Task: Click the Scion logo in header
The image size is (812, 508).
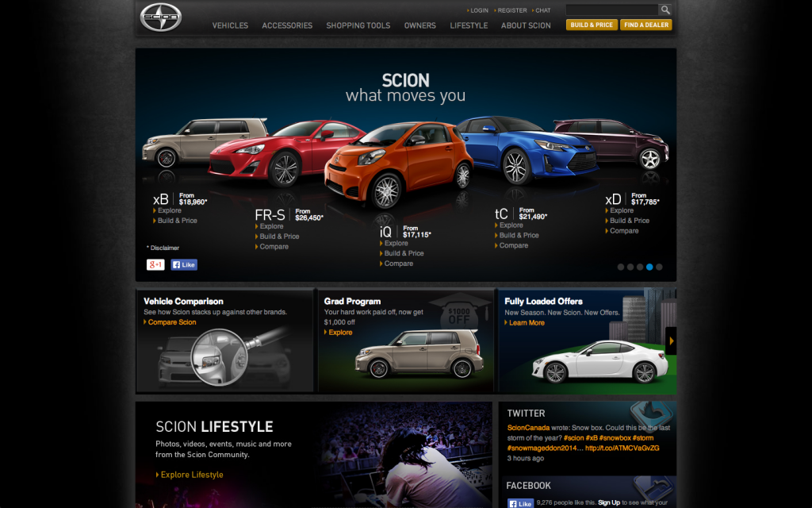Action: click(x=160, y=17)
